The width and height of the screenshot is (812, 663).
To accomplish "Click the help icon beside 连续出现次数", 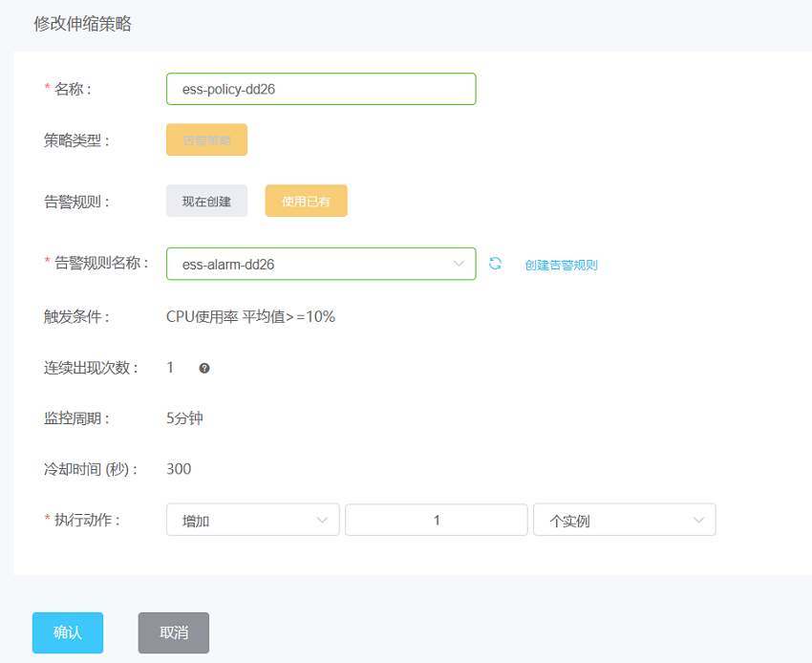I will coord(204,368).
